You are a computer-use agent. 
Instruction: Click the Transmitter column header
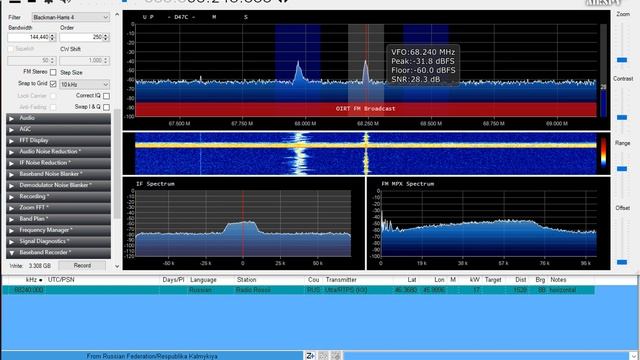tap(341, 280)
